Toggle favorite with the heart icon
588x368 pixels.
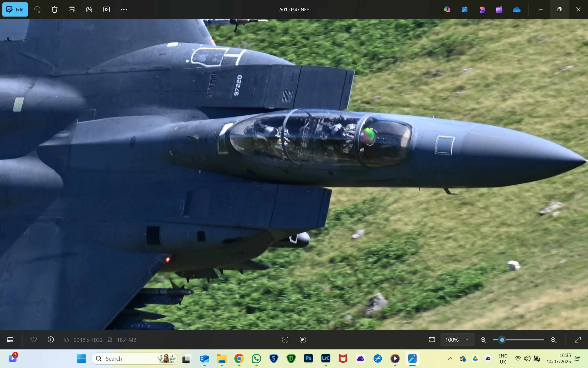coord(34,340)
